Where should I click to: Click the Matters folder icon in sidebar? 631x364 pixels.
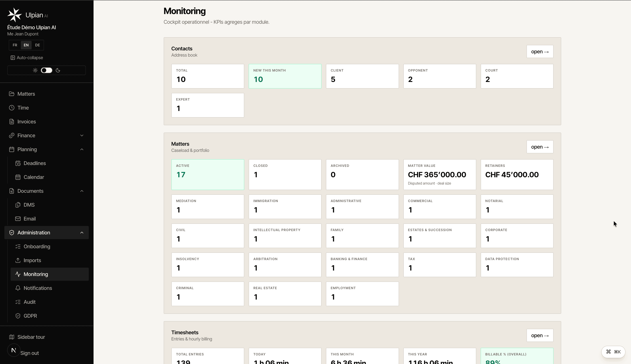pos(12,94)
